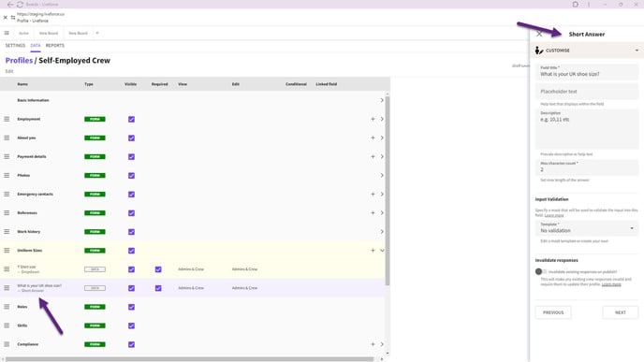Grab drag handle of Skills row

(7, 326)
